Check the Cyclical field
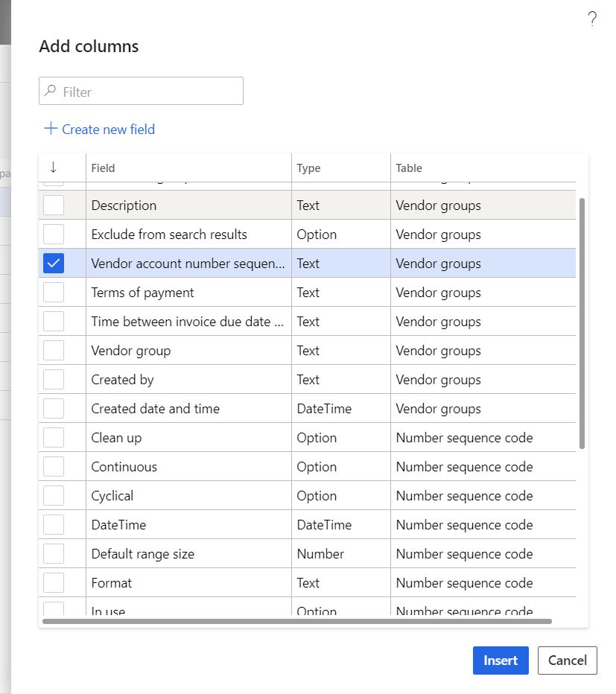 click(52, 495)
